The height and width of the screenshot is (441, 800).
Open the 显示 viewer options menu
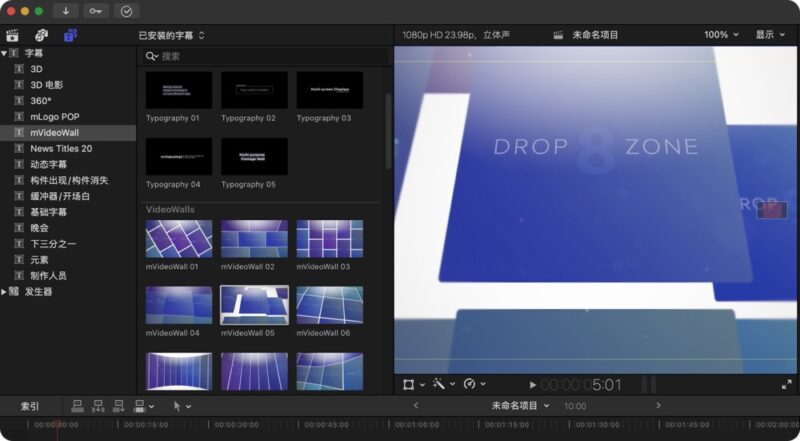[770, 35]
